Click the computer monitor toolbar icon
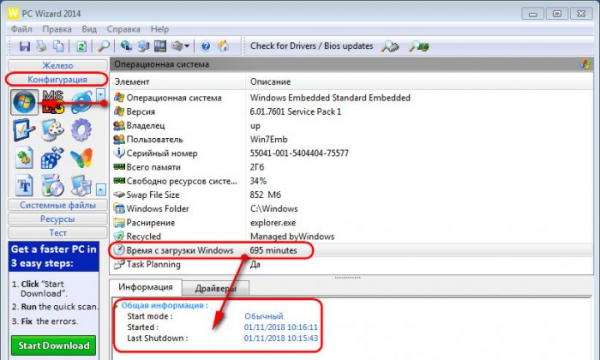This screenshot has height=360, width=600. tap(143, 46)
